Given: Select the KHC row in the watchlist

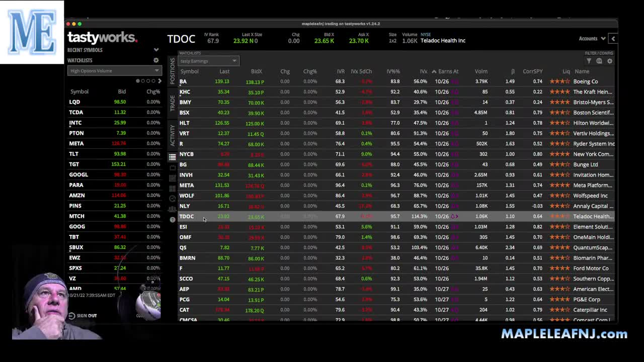Looking at the screenshot, I should [396, 92].
